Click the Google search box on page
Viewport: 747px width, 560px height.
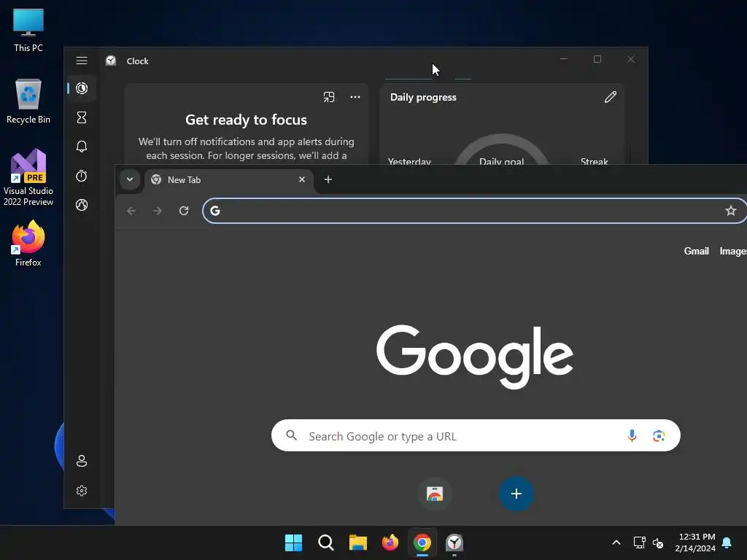pyautogui.click(x=476, y=435)
